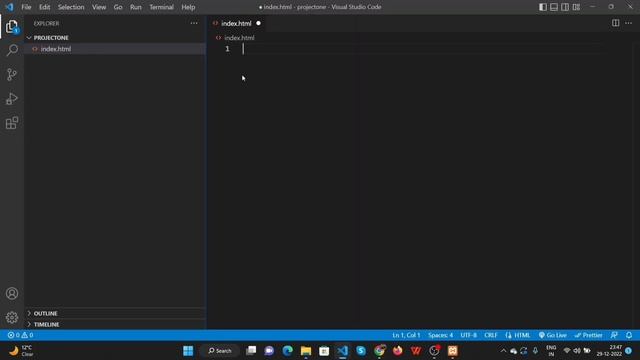Open the Extensions view
This screenshot has width=640, height=360.
click(12, 123)
